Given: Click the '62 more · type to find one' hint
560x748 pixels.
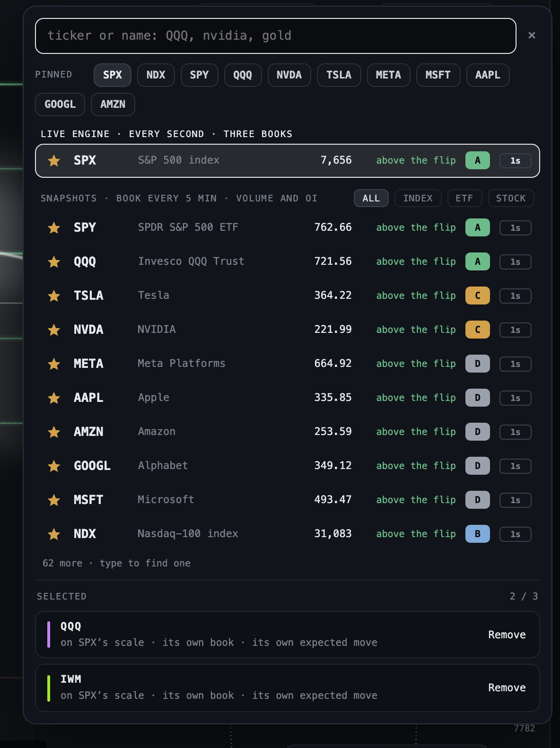Looking at the screenshot, I should point(116,564).
